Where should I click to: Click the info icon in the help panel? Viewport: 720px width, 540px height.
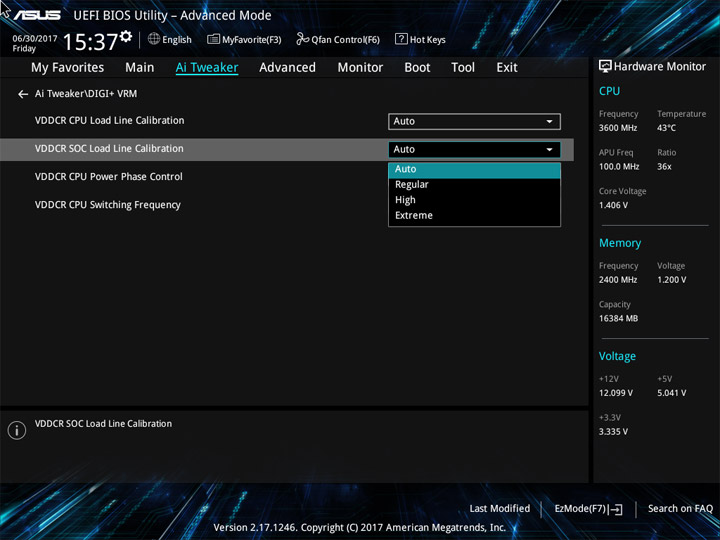tap(17, 430)
